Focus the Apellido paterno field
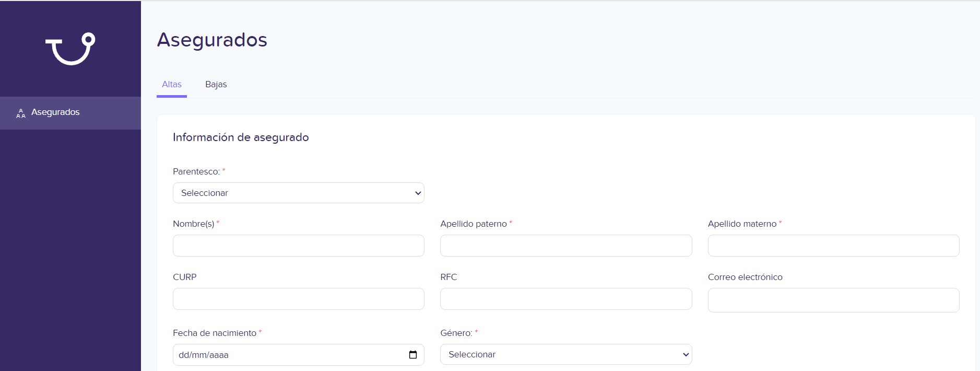This screenshot has width=980, height=371. 566,246
